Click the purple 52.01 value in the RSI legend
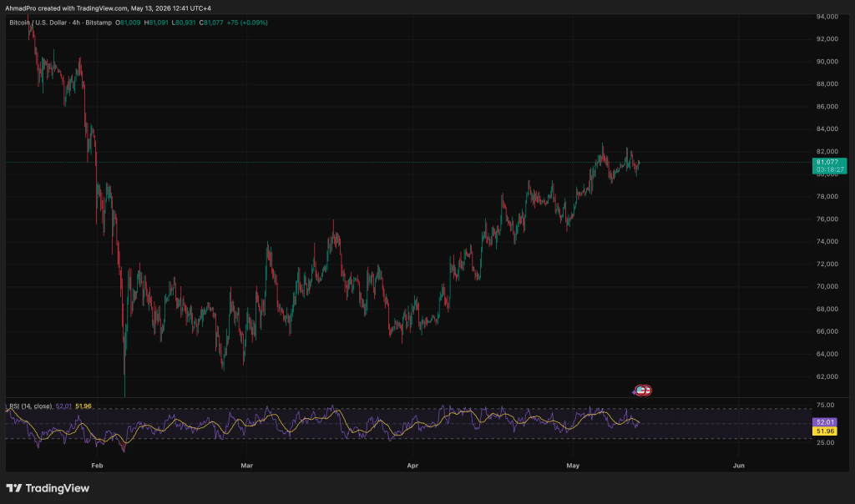The image size is (855, 504). 63,406
